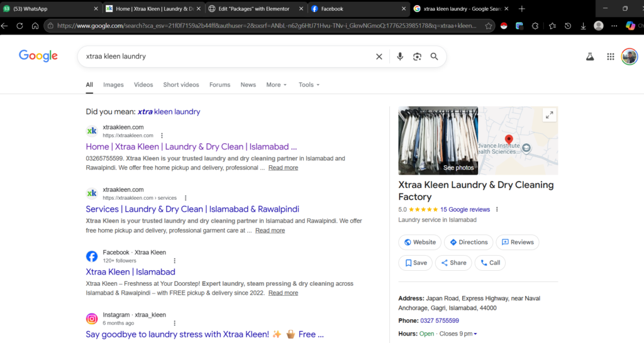This screenshot has width=644, height=343.
Task: Click the browser refresh button
Action: coord(19,26)
